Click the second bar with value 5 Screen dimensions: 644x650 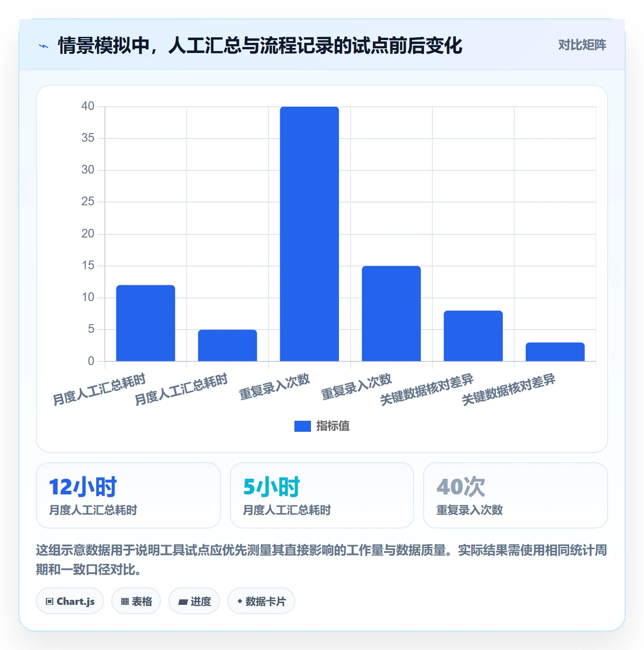228,345
